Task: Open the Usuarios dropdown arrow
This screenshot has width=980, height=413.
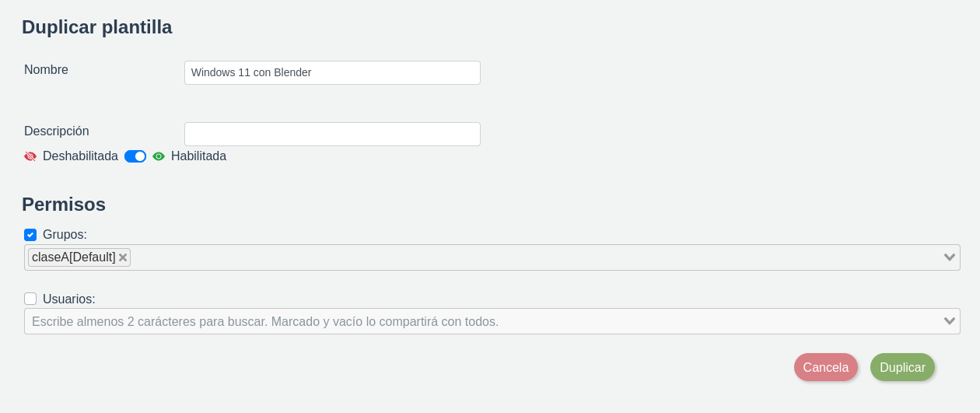Action: (x=949, y=321)
